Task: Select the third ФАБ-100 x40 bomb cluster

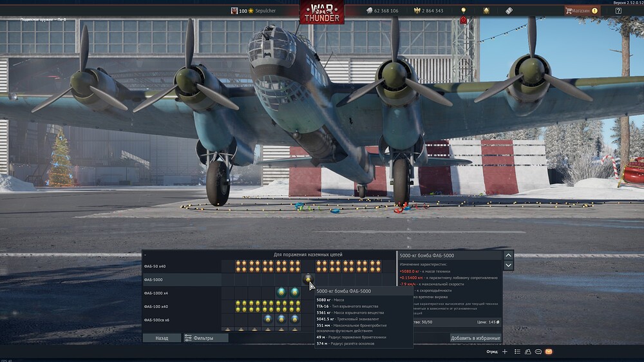Action: point(268,306)
